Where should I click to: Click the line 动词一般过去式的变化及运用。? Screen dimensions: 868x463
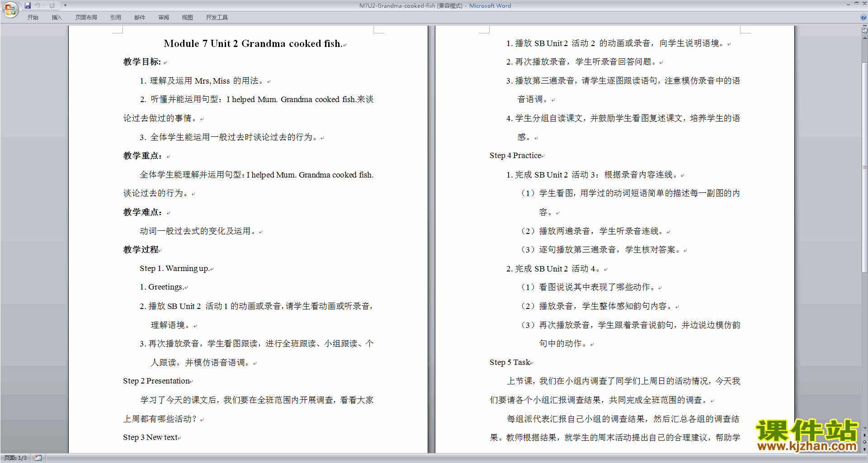tap(199, 231)
